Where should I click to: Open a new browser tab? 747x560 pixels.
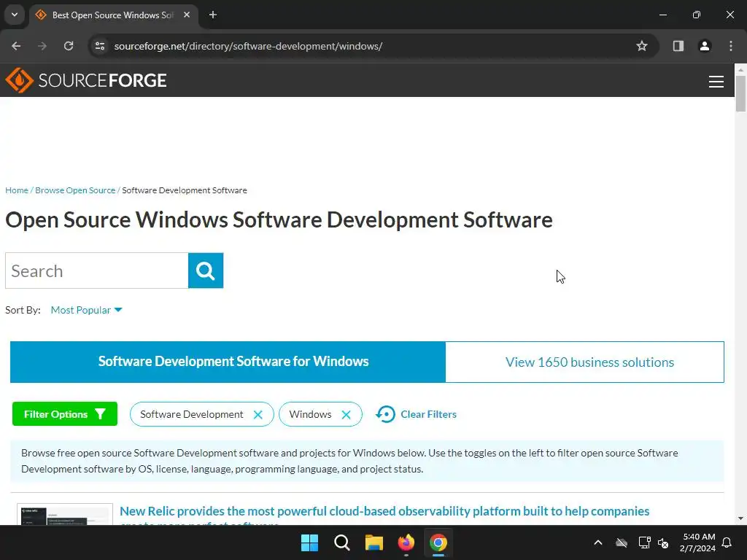click(213, 15)
